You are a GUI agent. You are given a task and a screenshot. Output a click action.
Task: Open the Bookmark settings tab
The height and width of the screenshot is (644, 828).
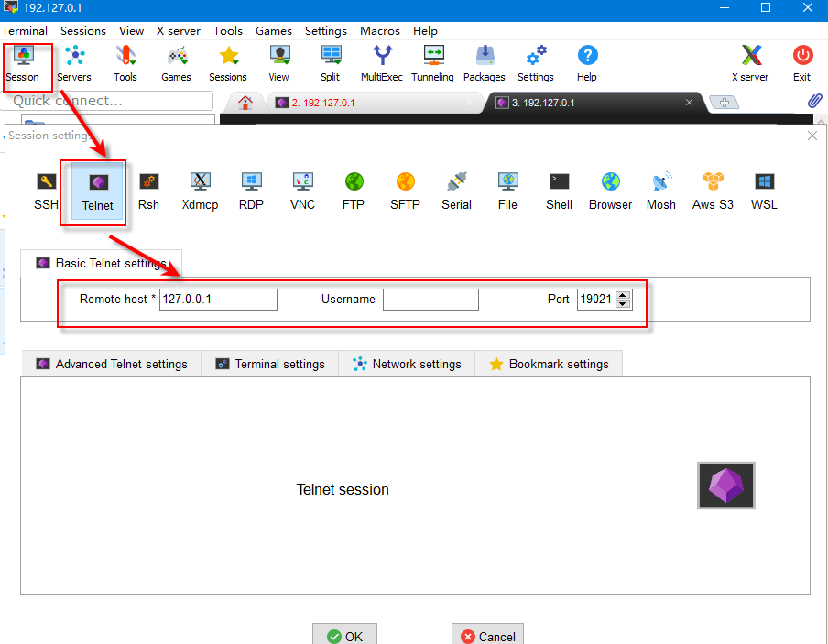(549, 364)
